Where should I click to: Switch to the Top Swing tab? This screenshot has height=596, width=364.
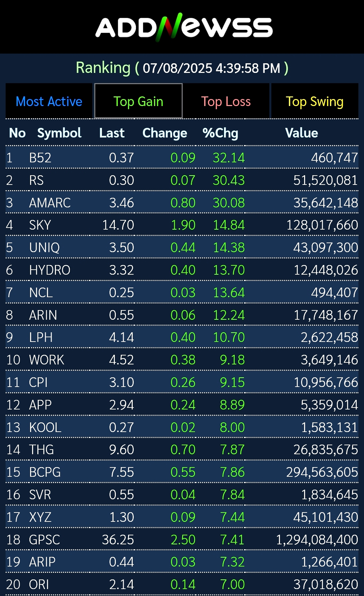pyautogui.click(x=315, y=101)
